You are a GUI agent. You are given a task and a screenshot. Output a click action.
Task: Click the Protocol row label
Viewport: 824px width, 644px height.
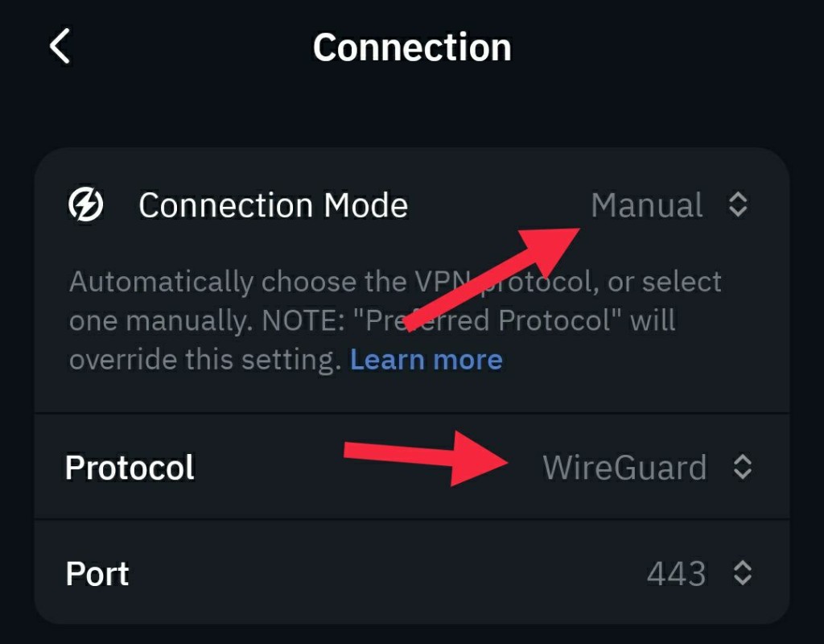click(x=129, y=467)
